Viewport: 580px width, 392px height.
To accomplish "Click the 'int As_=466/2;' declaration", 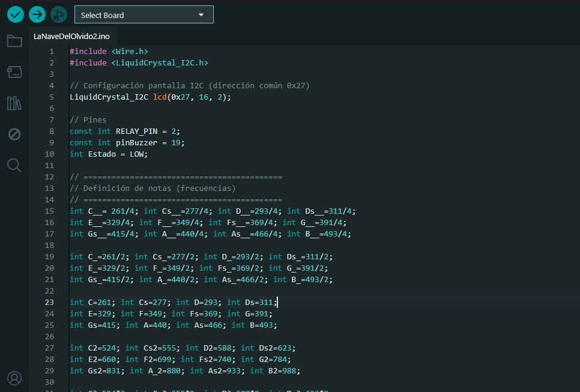I will click(x=235, y=280).
